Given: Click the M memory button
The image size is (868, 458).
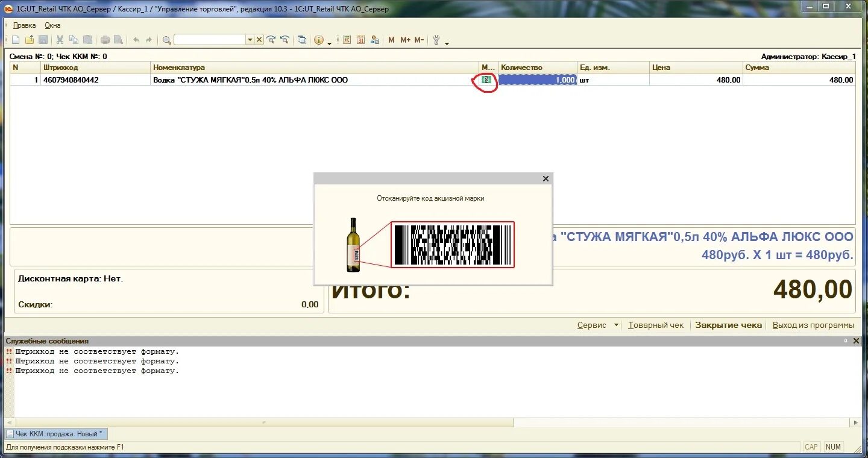Looking at the screenshot, I should coord(391,40).
